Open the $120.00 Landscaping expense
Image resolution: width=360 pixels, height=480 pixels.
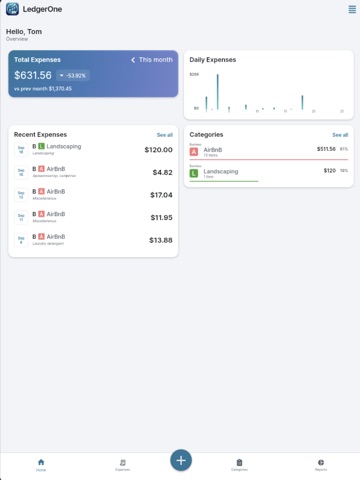[93, 150]
